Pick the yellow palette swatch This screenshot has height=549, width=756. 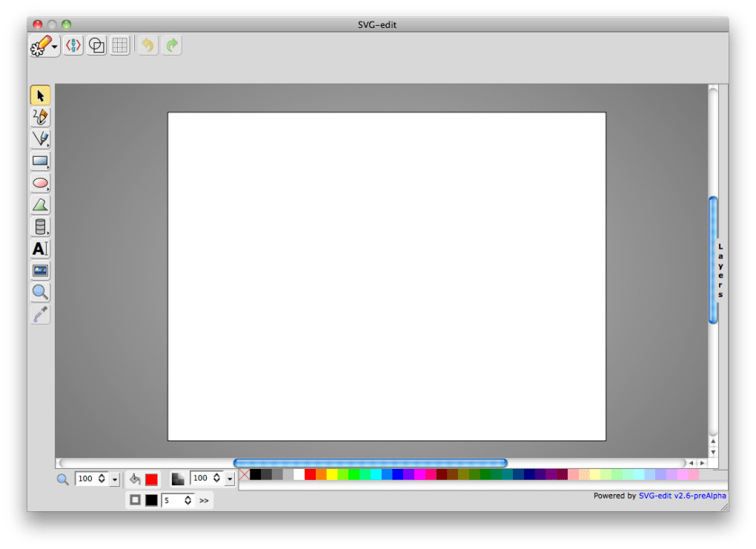pos(332,475)
